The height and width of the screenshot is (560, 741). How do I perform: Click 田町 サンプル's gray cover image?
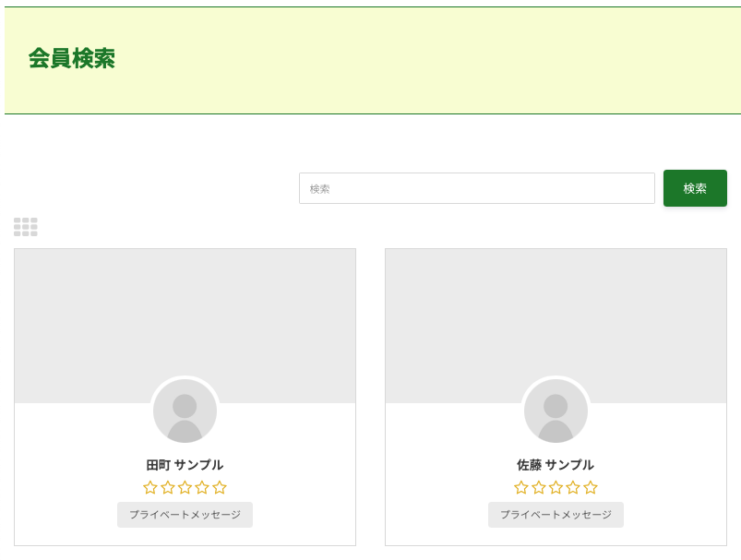click(185, 314)
